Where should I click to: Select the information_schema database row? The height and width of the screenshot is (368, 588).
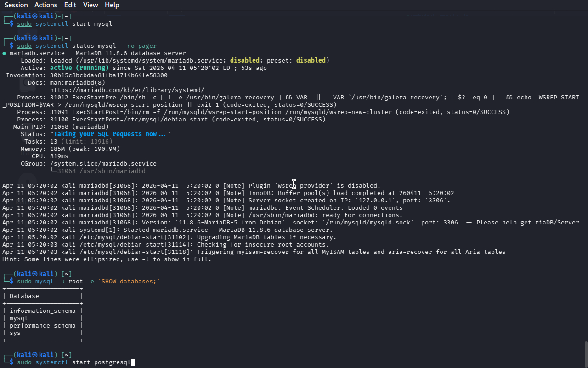[42, 311]
